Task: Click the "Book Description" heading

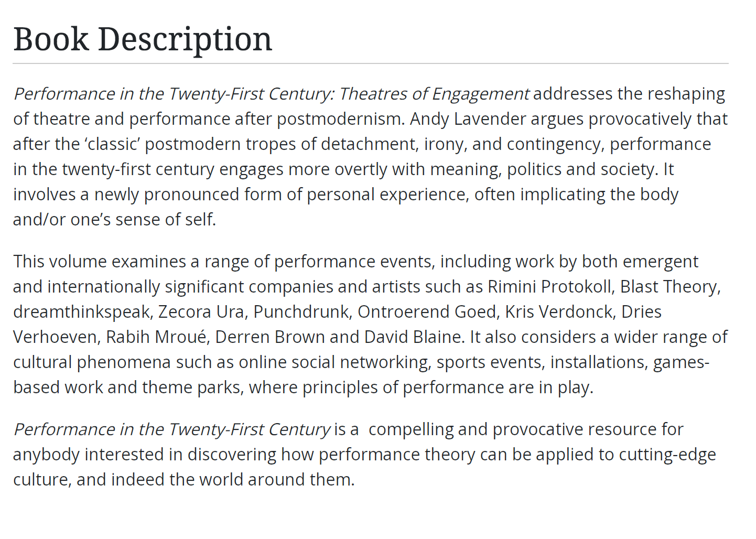Action: (x=143, y=39)
